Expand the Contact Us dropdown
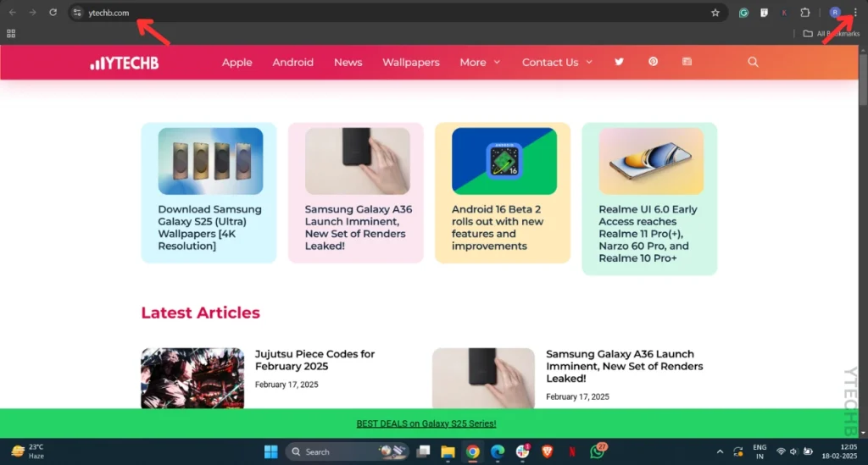The image size is (868, 465). pos(557,63)
